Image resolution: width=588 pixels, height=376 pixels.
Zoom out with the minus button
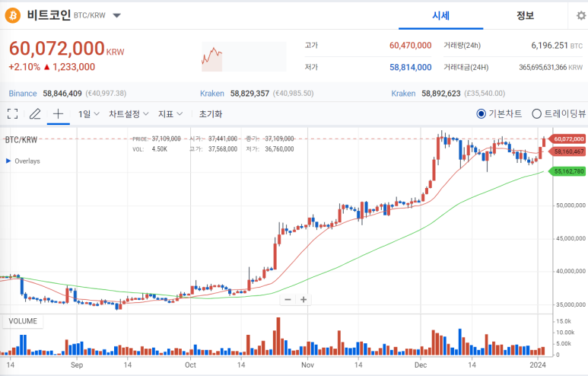(288, 299)
